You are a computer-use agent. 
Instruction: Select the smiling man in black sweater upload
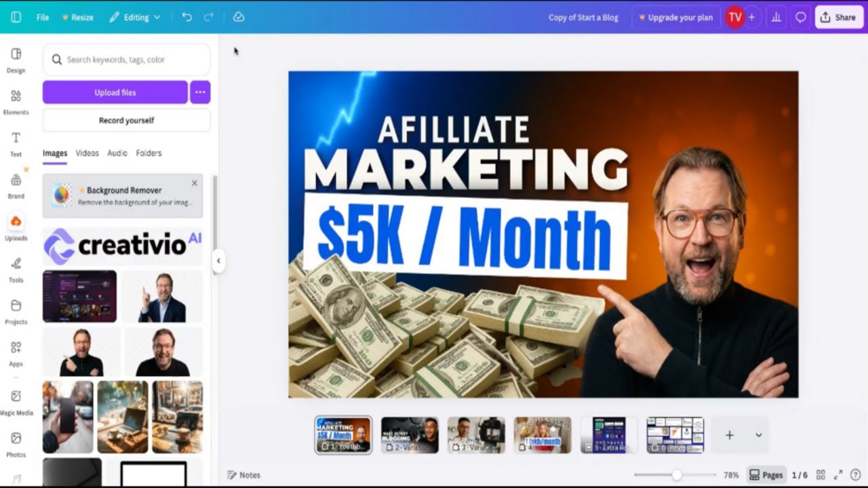(x=163, y=352)
